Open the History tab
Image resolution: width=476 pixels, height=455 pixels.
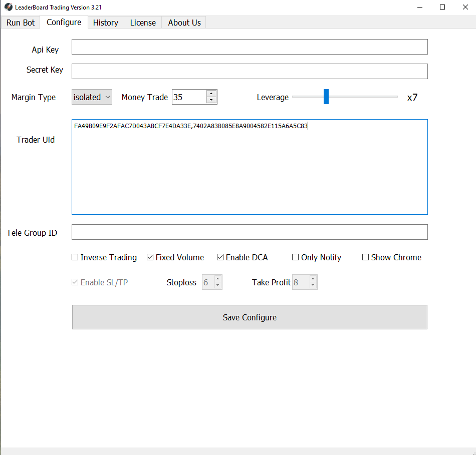[105, 23]
